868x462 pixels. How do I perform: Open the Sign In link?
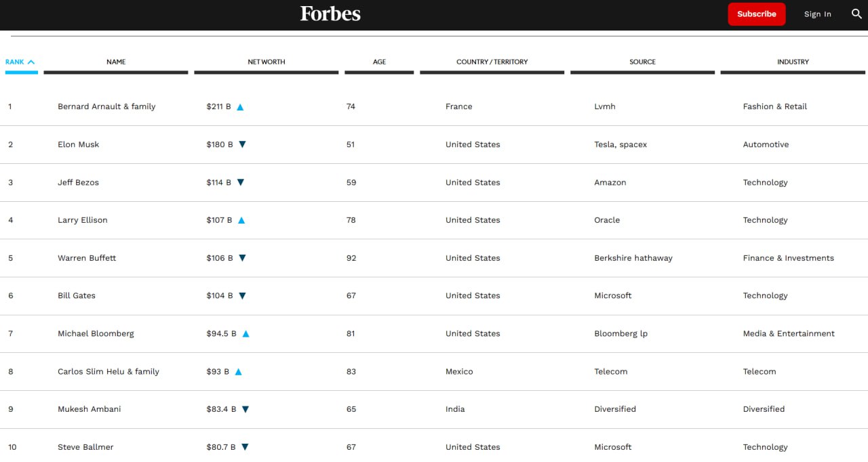(817, 14)
